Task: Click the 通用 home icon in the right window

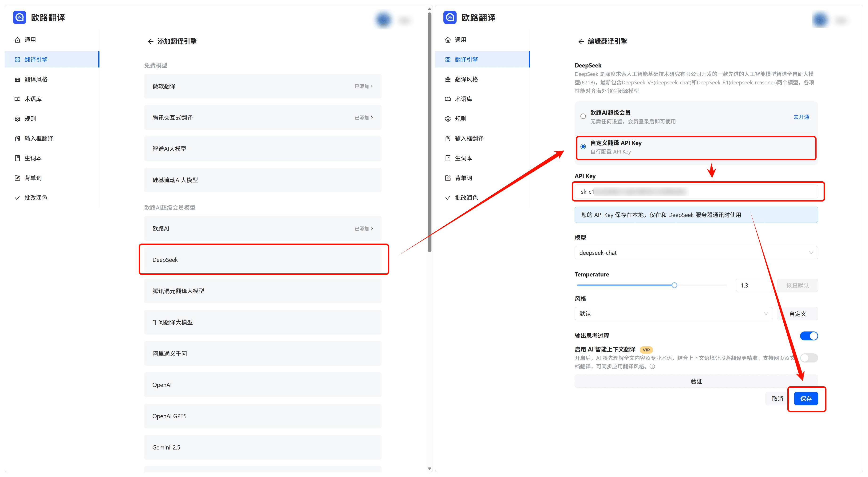Action: 448,40
